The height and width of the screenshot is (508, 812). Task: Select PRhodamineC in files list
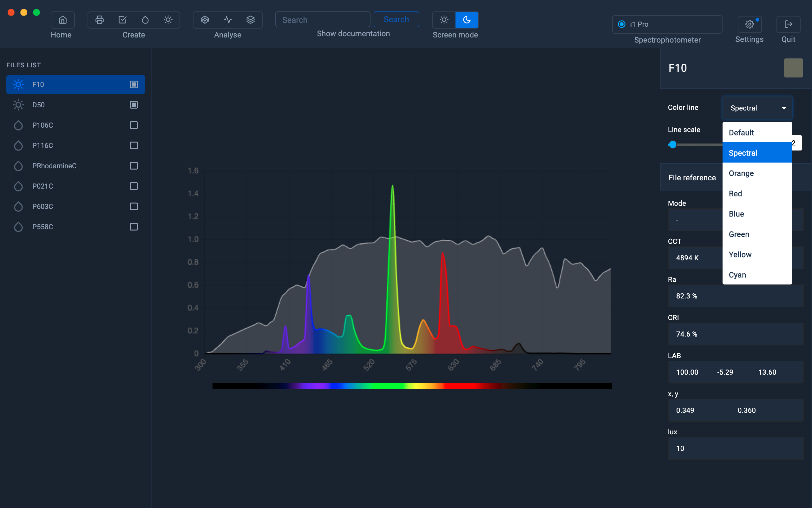pyautogui.click(x=76, y=166)
